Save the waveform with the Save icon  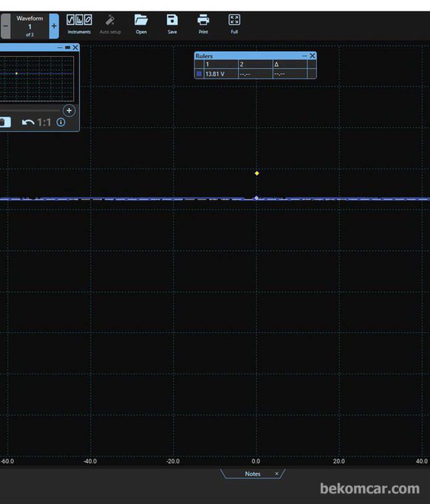click(x=172, y=24)
